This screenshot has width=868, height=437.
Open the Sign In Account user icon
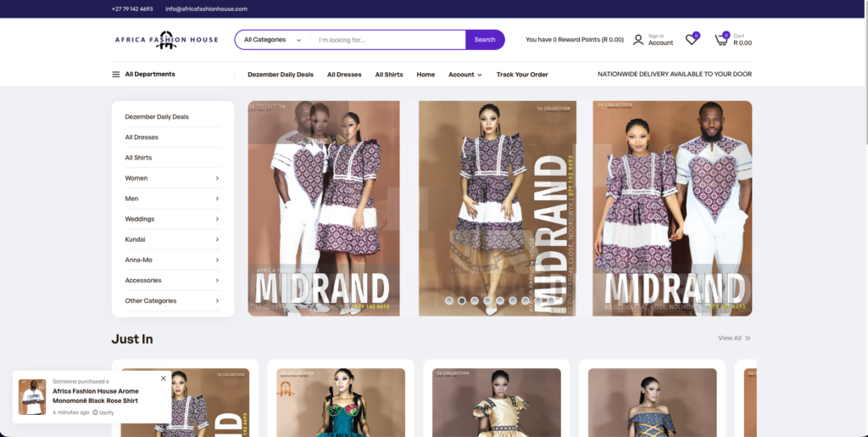coord(637,40)
